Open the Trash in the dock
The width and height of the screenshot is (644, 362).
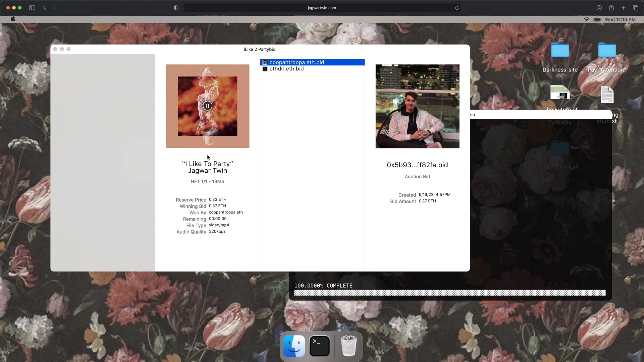click(x=348, y=346)
